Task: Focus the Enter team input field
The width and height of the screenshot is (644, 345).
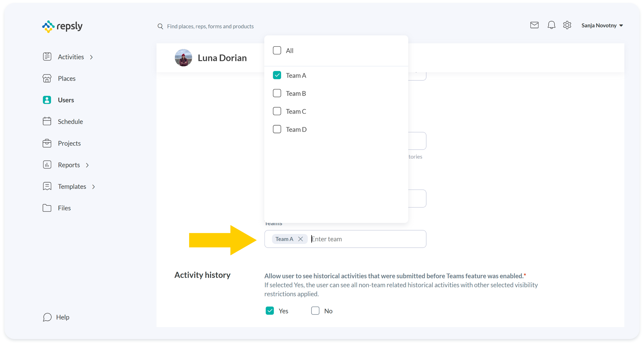Action: coord(365,239)
